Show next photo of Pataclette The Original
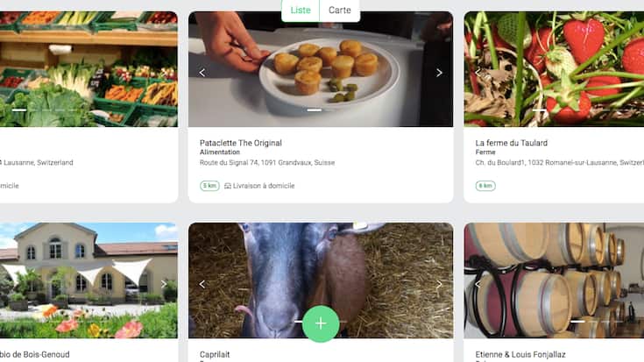The image size is (644, 362). click(x=439, y=73)
